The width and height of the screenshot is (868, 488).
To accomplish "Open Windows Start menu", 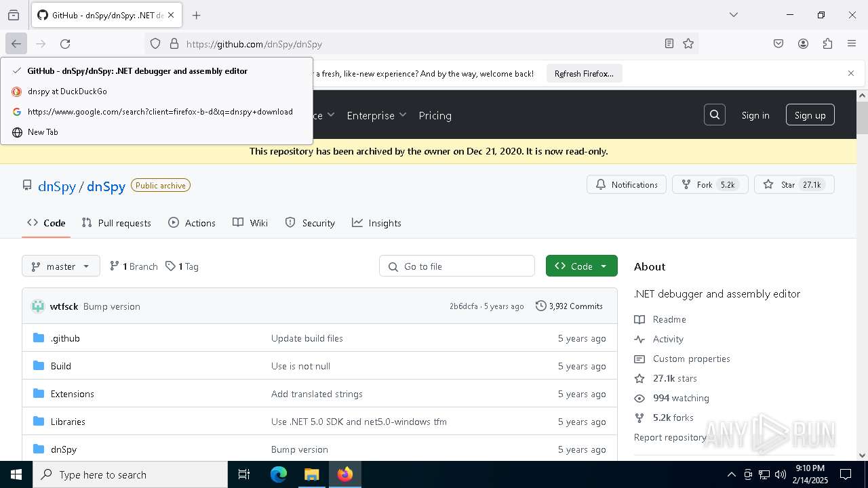I will (16, 474).
